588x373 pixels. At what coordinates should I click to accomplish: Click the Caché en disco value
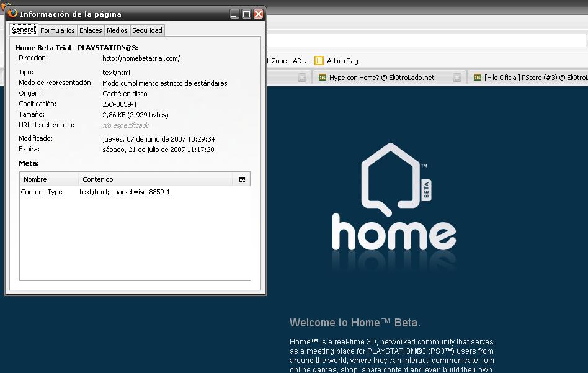125,94
